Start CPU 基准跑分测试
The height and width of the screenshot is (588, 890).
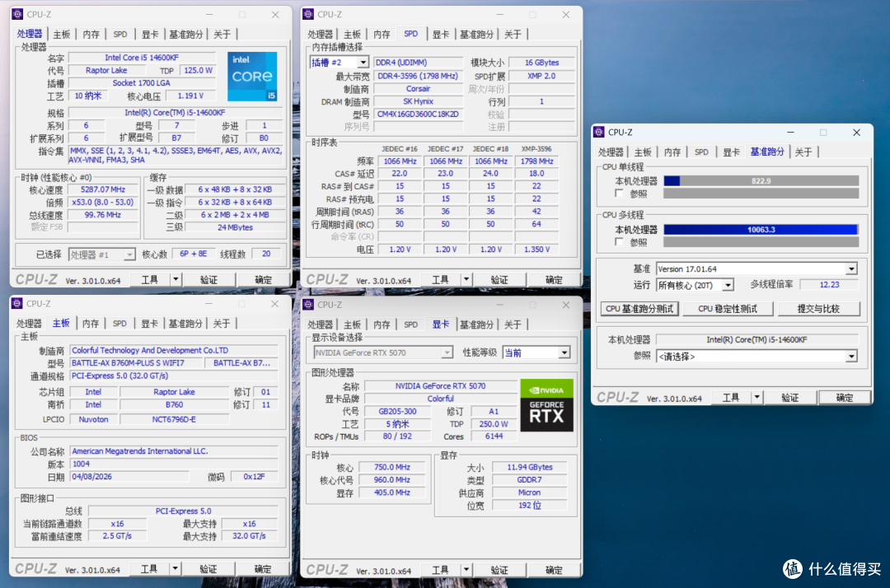tap(639, 309)
